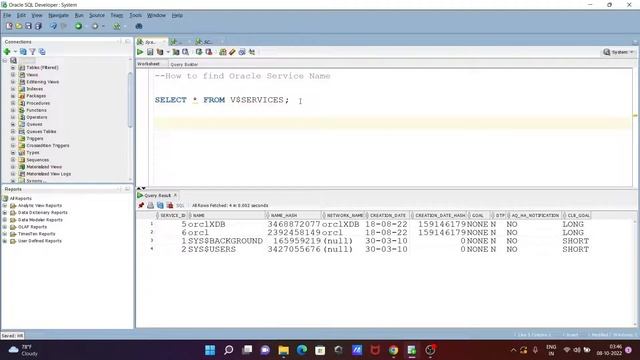Open the Tools menu

click(135, 15)
